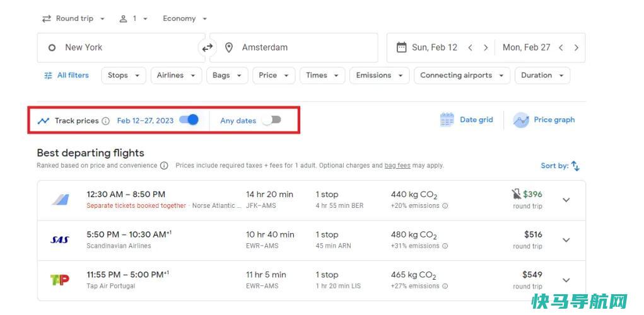The height and width of the screenshot is (315, 644).
Task: Click the $516 price
Action: pos(533,234)
